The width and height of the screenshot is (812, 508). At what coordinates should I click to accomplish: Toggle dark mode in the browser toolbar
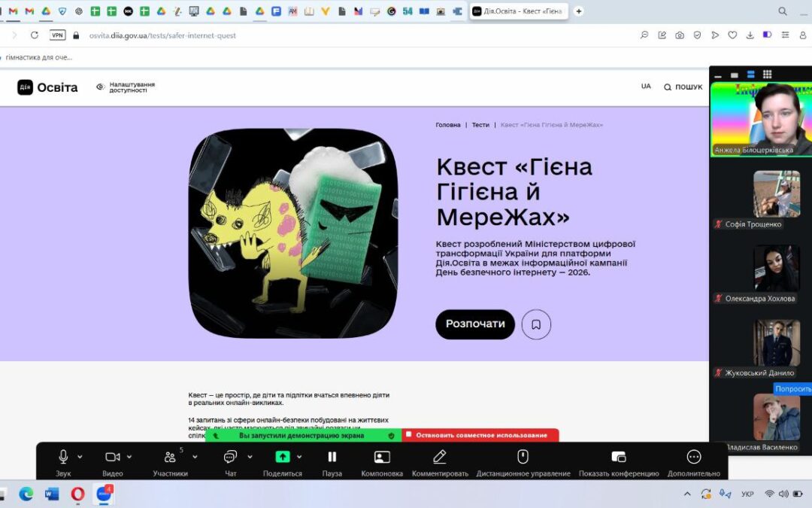click(x=768, y=35)
